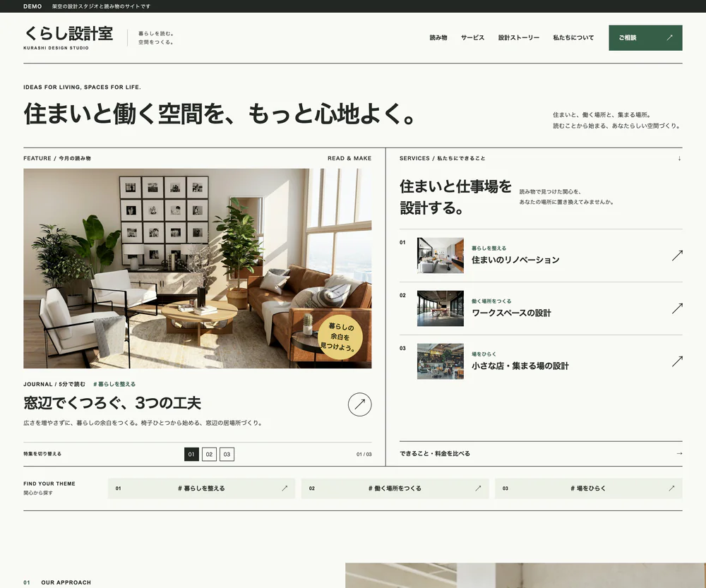
Task: Click arrow icon on # 場をひらく theme
Action: pyautogui.click(x=672, y=488)
